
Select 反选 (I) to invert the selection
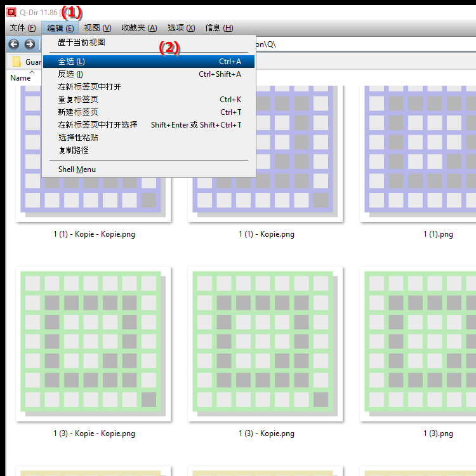[x=70, y=74]
